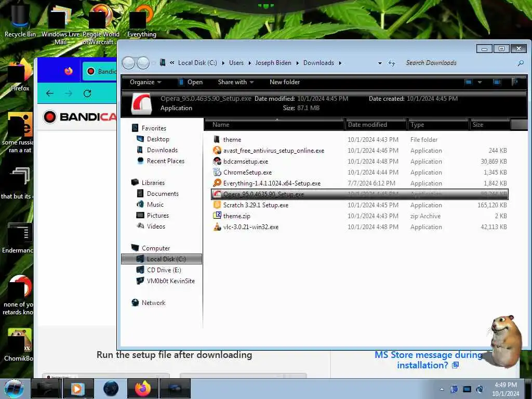Screen dimensions: 532x399
Task: Open the Everything desktop shortcut
Action: (x=141, y=21)
